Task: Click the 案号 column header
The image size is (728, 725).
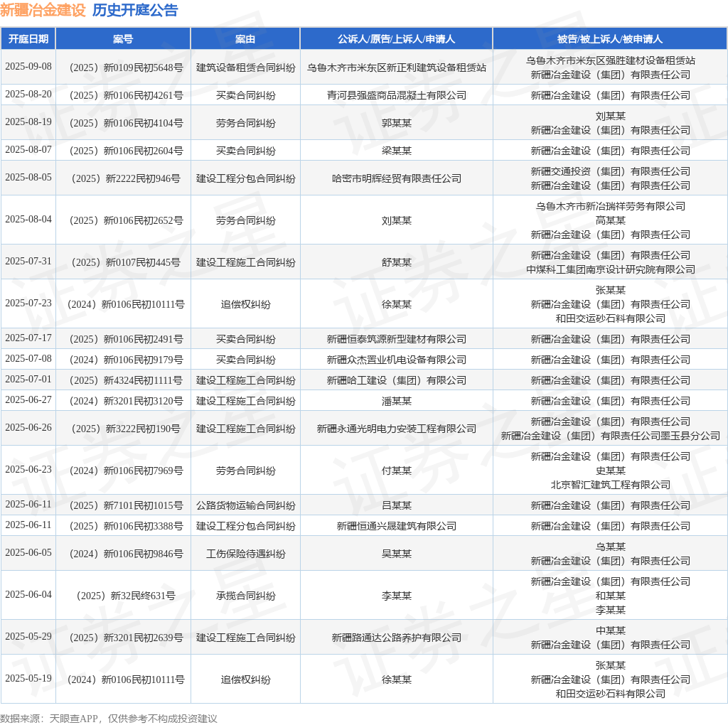Action: pyautogui.click(x=123, y=39)
